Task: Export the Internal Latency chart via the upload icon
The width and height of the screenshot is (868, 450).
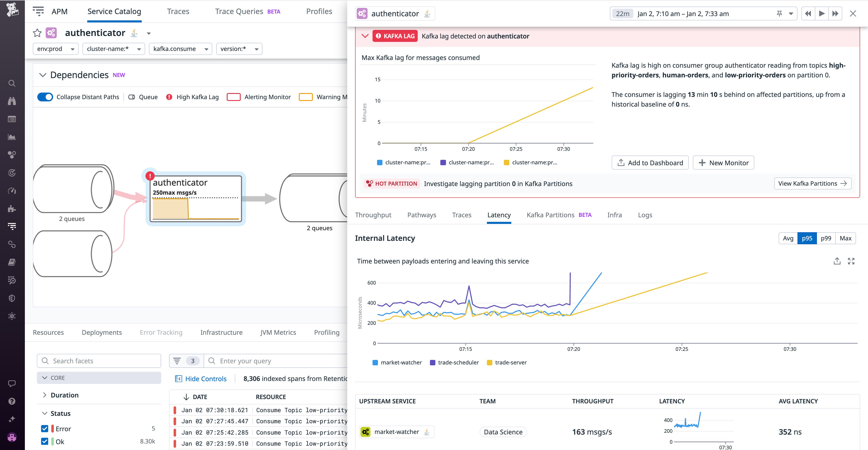Action: 837,261
